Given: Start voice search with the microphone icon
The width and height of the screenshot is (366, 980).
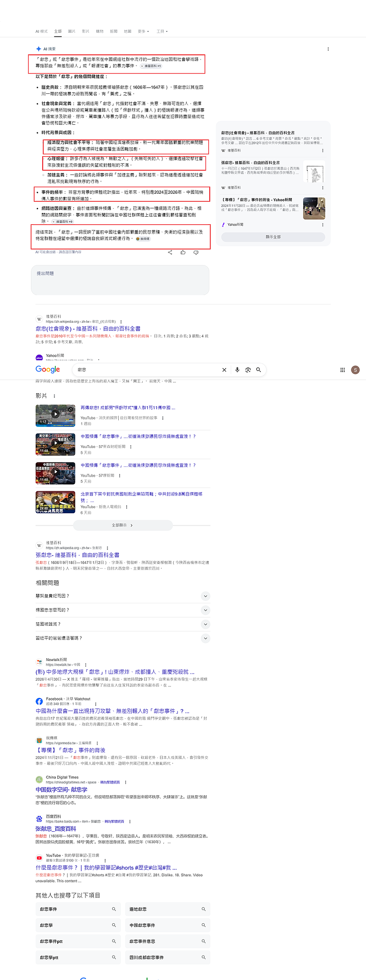Looking at the screenshot, I should 237,370.
